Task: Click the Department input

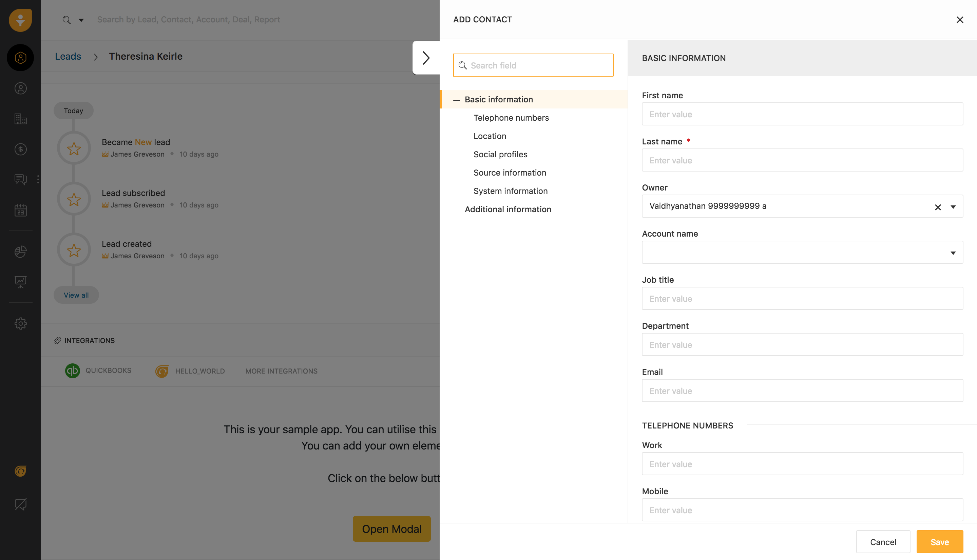Action: (802, 345)
